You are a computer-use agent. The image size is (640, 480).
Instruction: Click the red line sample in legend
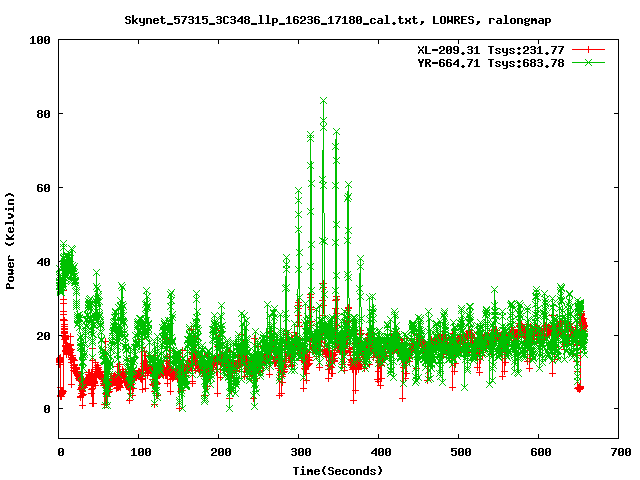pyautogui.click(x=588, y=50)
